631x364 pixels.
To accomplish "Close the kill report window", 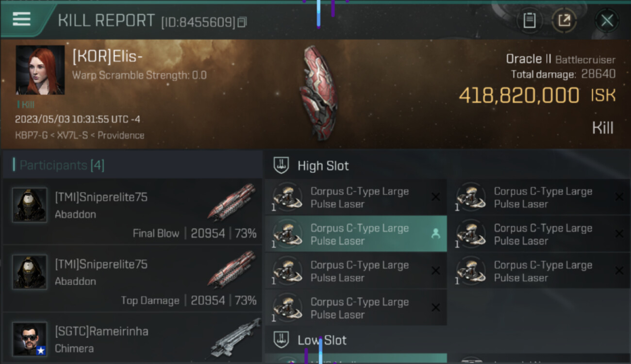I will click(x=607, y=20).
